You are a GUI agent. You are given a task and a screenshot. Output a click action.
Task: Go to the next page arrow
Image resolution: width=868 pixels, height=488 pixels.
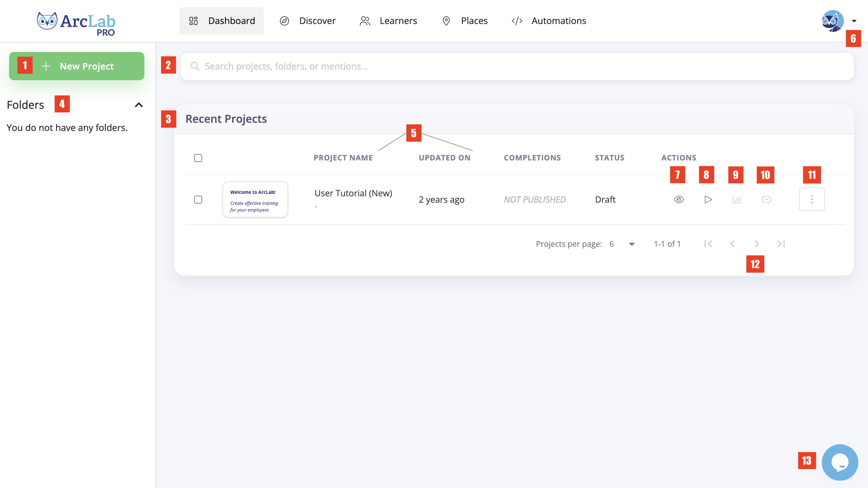[x=756, y=243]
